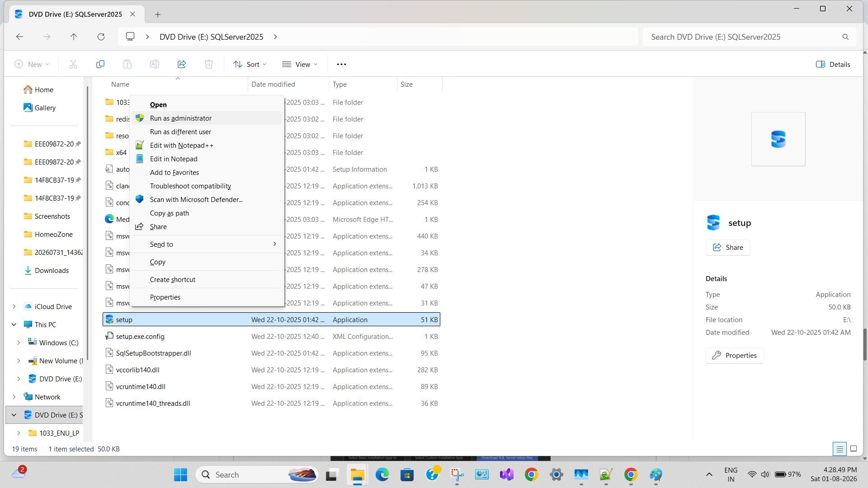This screenshot has width=868, height=488.
Task: Click the taskbar Search box
Action: pos(257,474)
